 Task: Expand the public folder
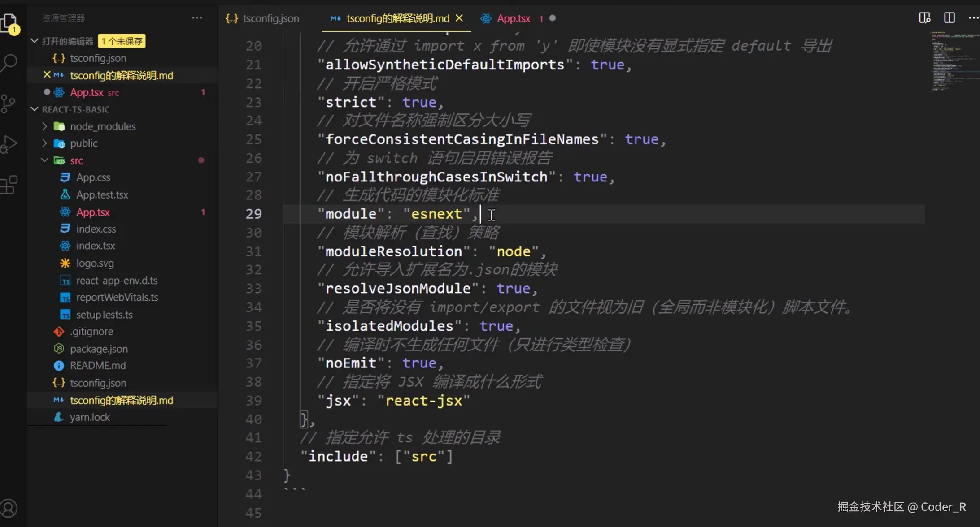pyautogui.click(x=44, y=143)
